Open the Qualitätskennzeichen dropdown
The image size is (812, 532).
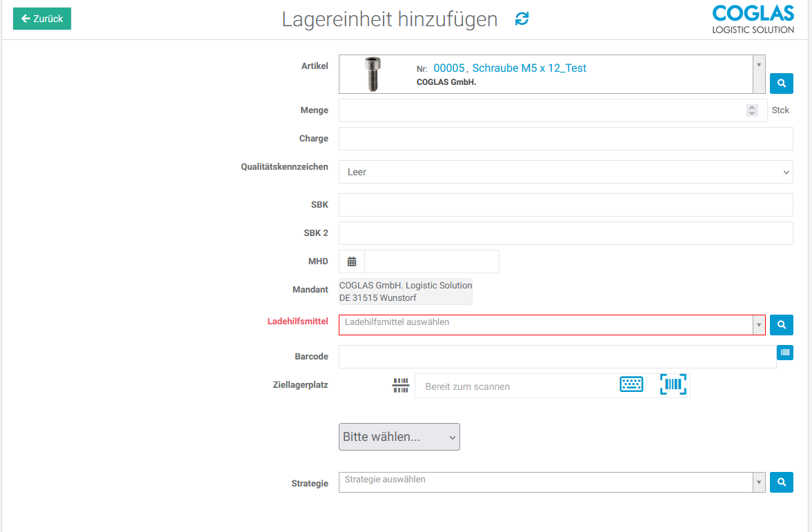click(565, 172)
